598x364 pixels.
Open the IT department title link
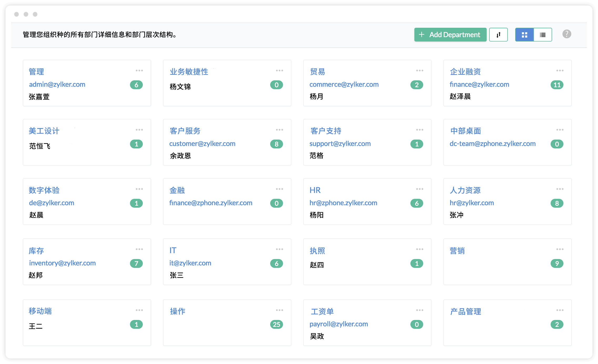click(173, 250)
